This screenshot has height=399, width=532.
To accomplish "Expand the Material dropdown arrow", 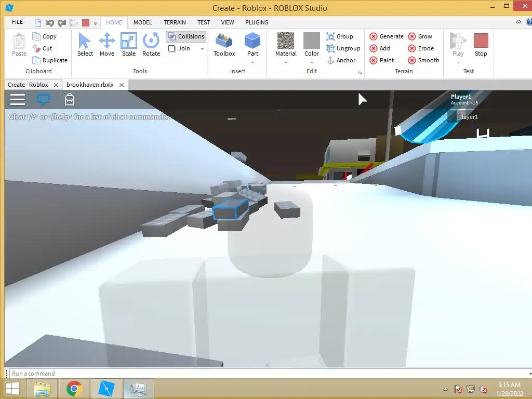I will 286,63.
